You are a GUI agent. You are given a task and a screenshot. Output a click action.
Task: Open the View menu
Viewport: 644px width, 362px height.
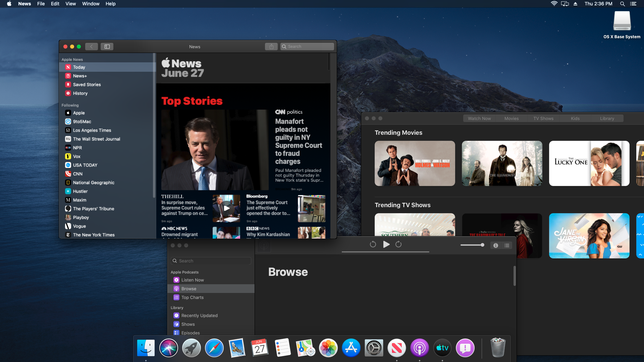70,4
